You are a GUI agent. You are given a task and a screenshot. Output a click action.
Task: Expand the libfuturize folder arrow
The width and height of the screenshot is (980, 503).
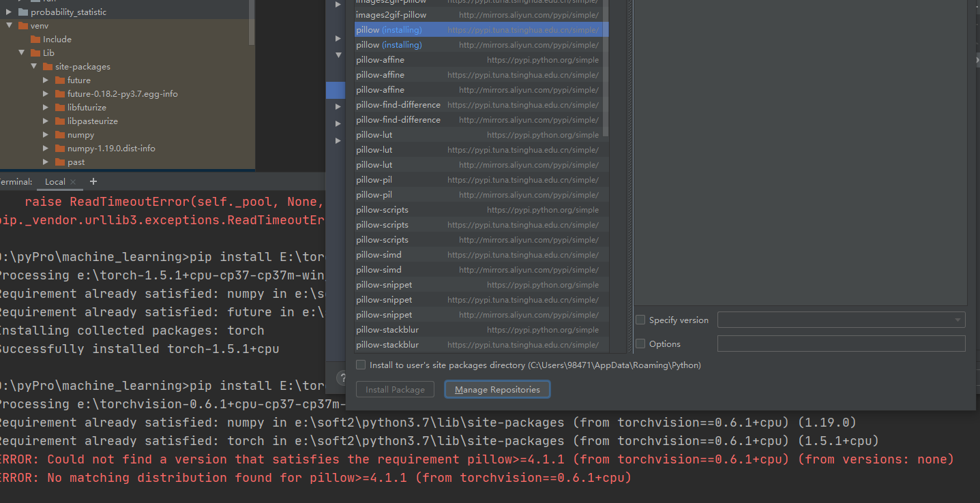(x=46, y=108)
